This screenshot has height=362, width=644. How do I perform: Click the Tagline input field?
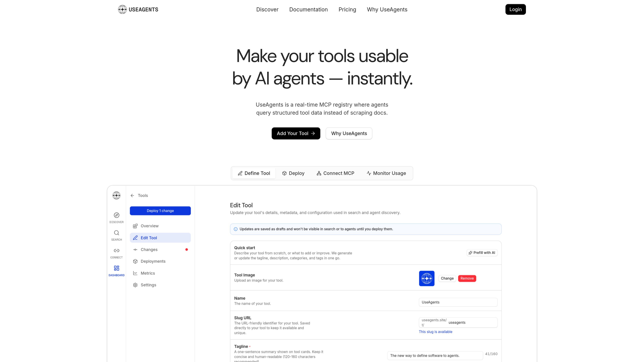click(435, 356)
